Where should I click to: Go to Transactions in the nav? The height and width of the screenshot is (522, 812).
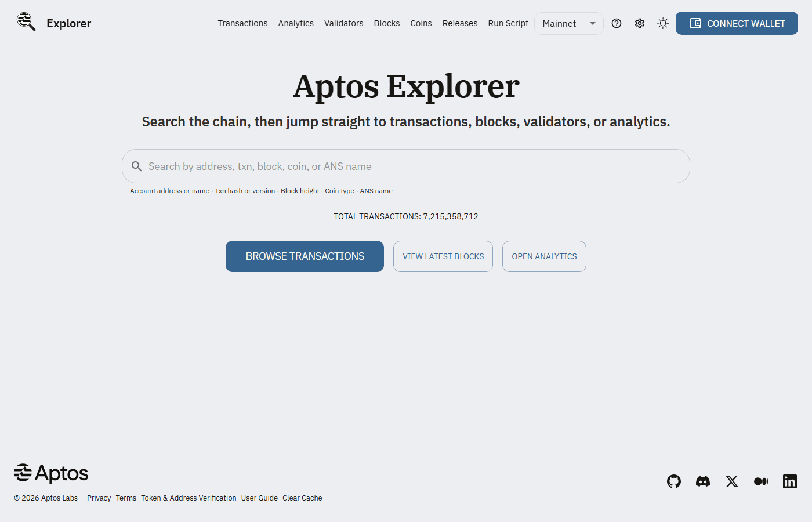(x=242, y=23)
